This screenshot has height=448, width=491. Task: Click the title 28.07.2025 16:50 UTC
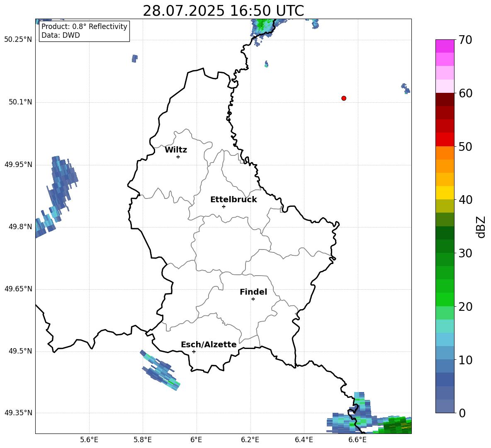[223, 11]
